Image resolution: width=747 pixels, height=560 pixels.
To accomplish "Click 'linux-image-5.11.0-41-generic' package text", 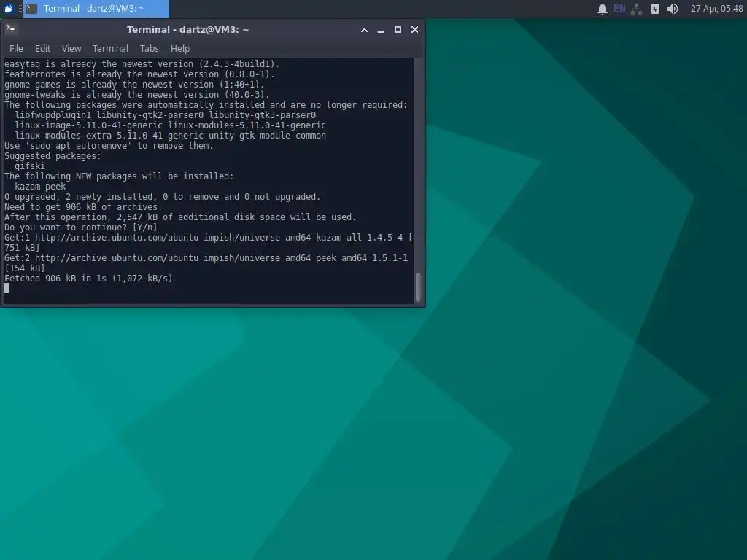I will pos(88,125).
